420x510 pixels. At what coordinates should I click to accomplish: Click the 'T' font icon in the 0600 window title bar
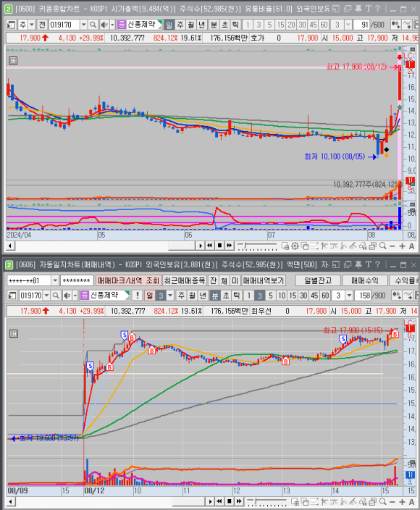pyautogui.click(x=368, y=9)
